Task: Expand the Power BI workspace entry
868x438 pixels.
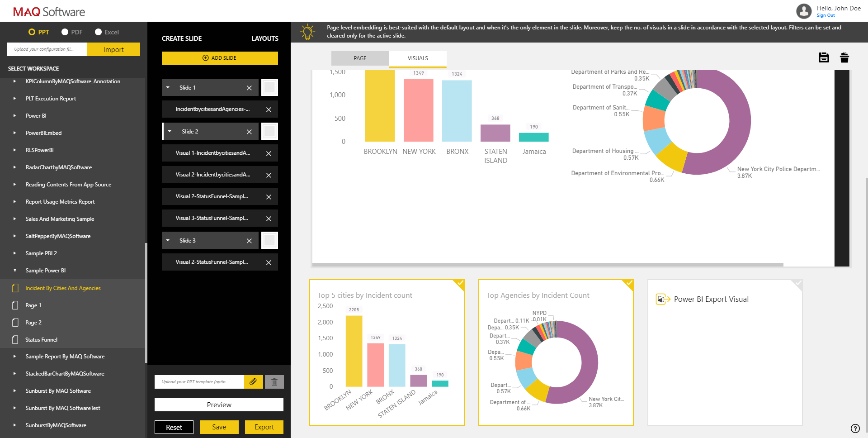Action: point(14,115)
